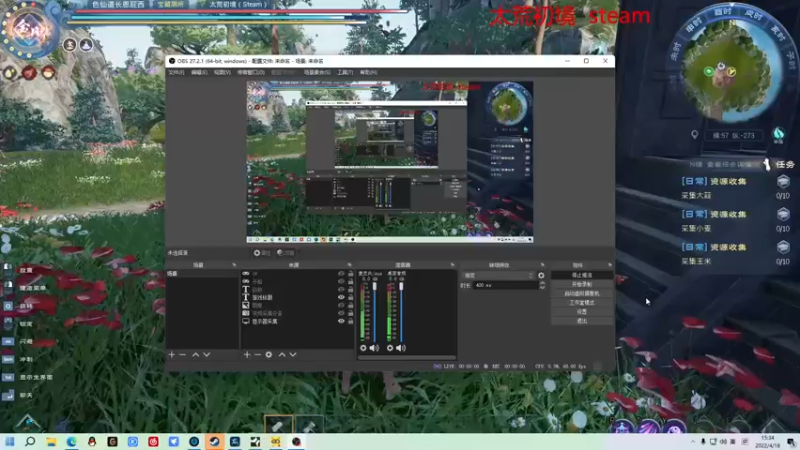Open the scene transition type dropdown
Screen dimensions: 800x450
point(498,276)
